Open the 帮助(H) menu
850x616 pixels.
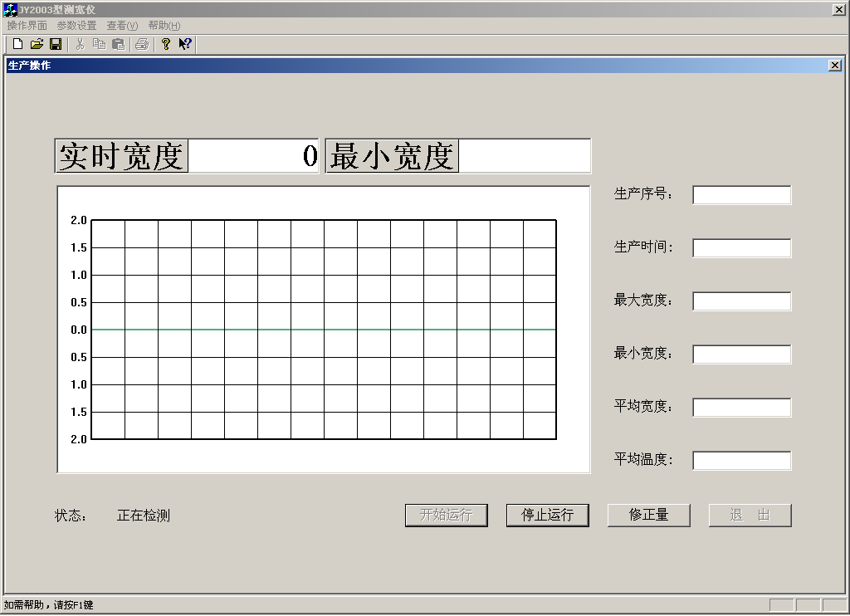[x=164, y=26]
